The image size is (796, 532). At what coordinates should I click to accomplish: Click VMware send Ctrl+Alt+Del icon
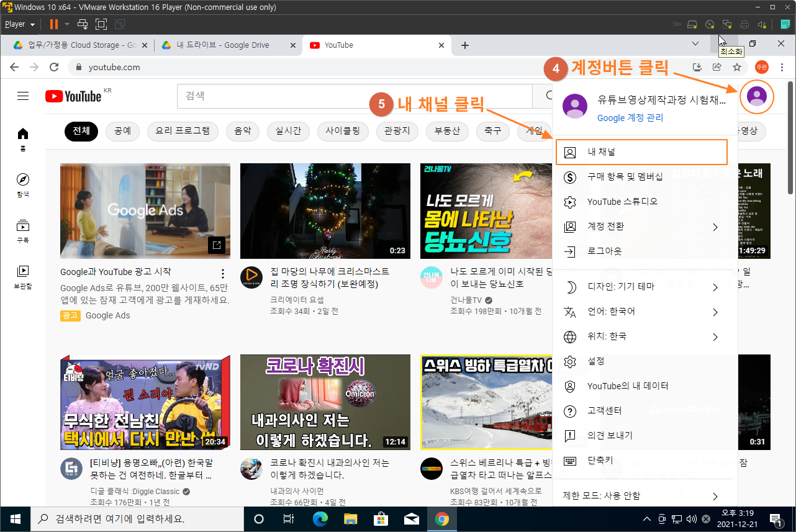point(83,24)
